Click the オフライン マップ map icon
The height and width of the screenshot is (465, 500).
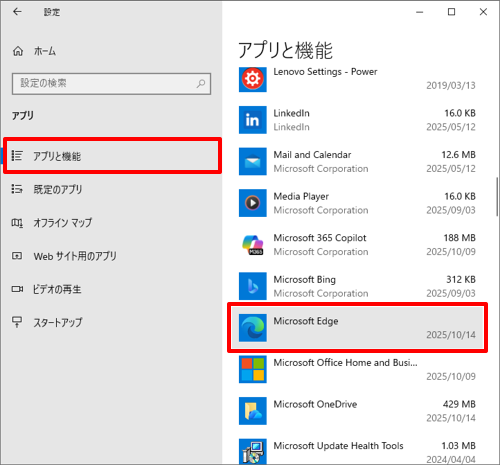click(x=17, y=222)
